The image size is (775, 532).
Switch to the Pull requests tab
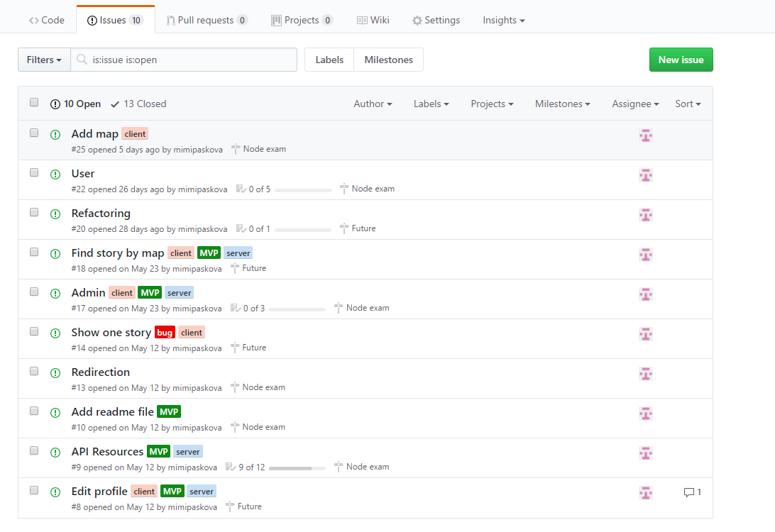pyautogui.click(x=207, y=20)
